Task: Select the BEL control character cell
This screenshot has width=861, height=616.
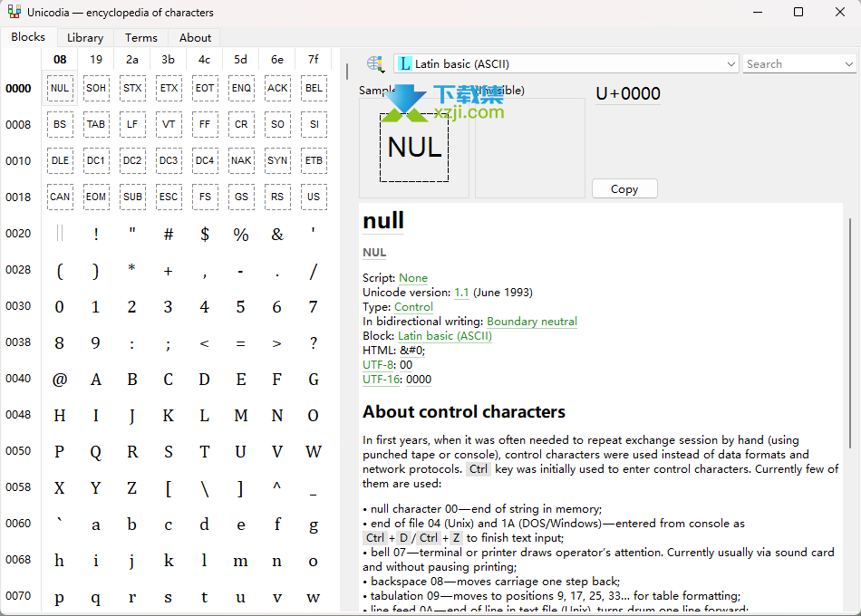Action: pyautogui.click(x=314, y=89)
